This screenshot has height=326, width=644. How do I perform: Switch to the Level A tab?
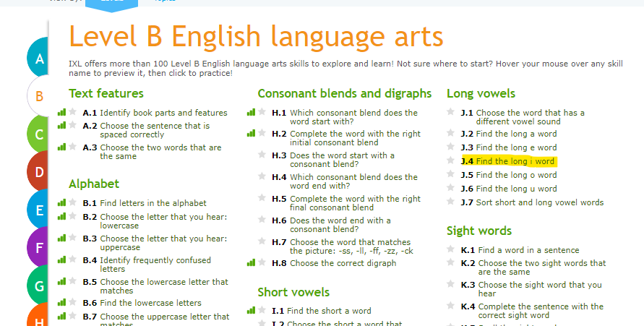tap(38, 59)
